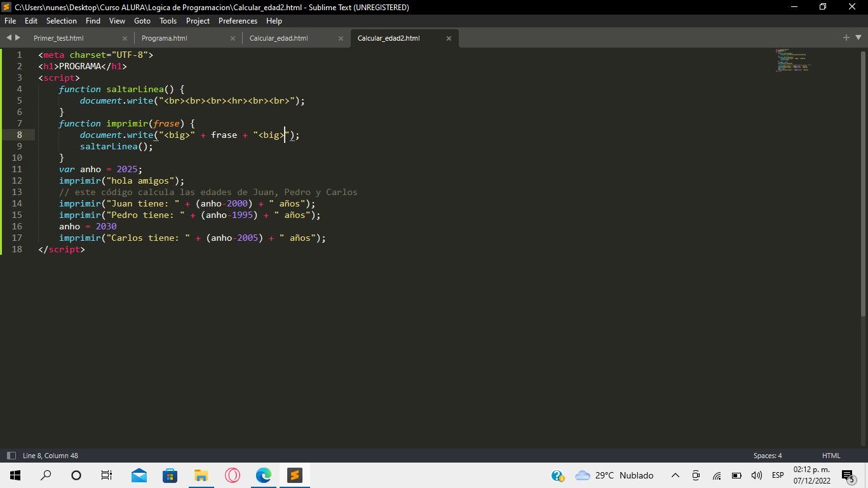Screen dimensions: 868x488
Task: Change the ESP input language
Action: (778, 475)
